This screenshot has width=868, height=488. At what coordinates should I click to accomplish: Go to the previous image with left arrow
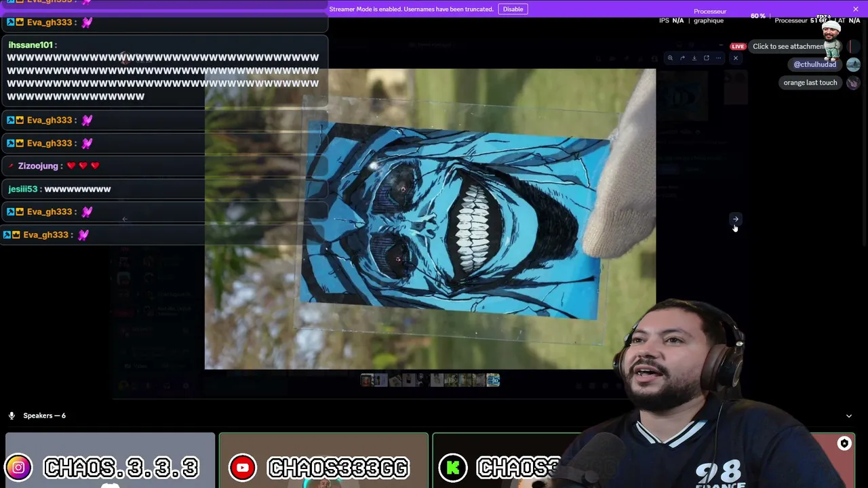click(124, 219)
